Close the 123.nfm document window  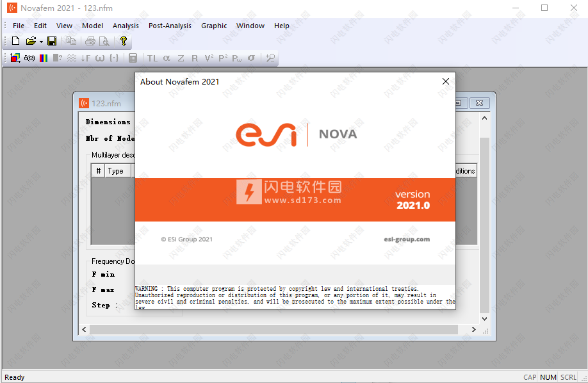coord(479,102)
